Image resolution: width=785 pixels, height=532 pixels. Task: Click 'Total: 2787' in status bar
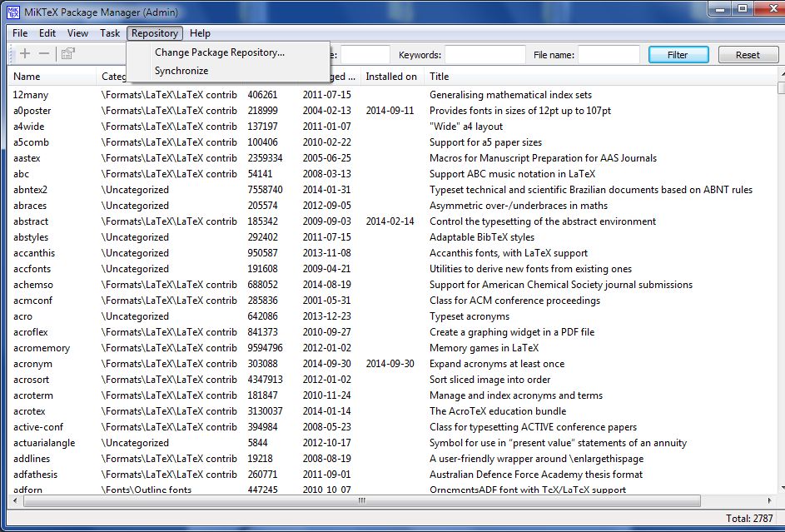click(x=749, y=519)
